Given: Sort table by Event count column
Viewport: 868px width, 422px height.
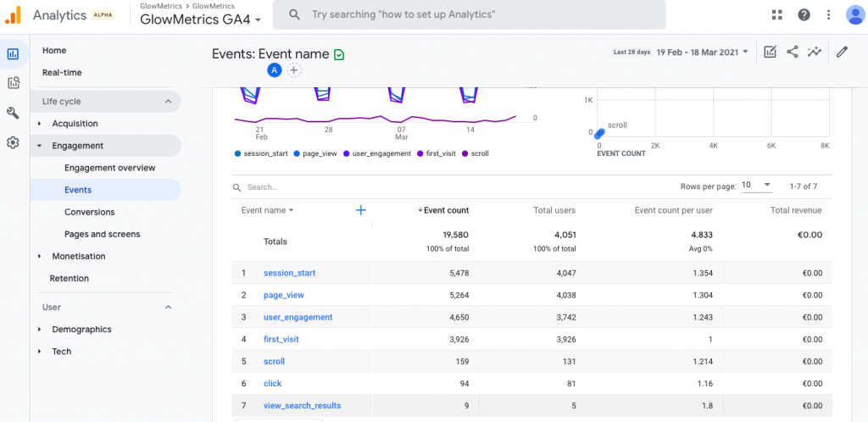Looking at the screenshot, I should 445,210.
